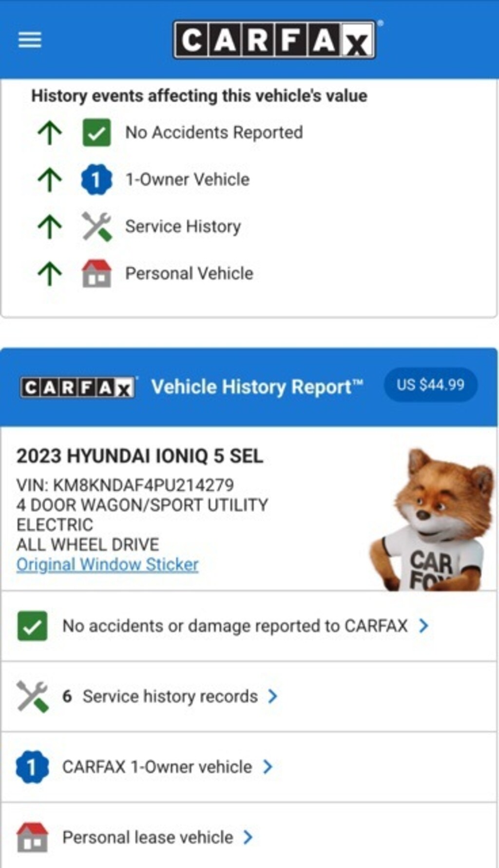The height and width of the screenshot is (868, 499).
Task: Click the green arrow beside No Accidents Reported
Action: click(x=50, y=133)
